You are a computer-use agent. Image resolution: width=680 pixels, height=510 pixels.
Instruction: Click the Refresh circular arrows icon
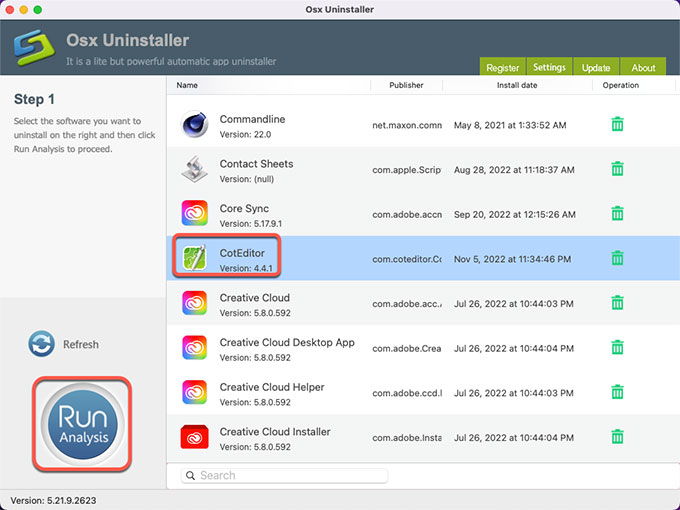coord(42,344)
